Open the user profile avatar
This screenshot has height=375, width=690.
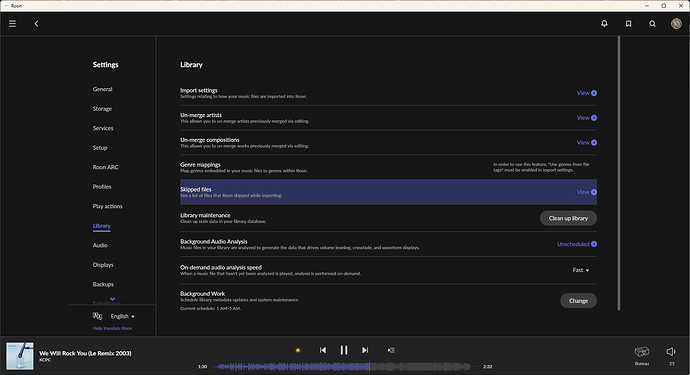[x=676, y=24]
